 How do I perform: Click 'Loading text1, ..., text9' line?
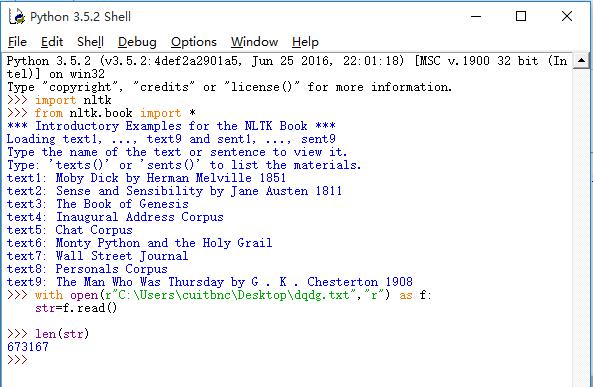click(x=171, y=139)
